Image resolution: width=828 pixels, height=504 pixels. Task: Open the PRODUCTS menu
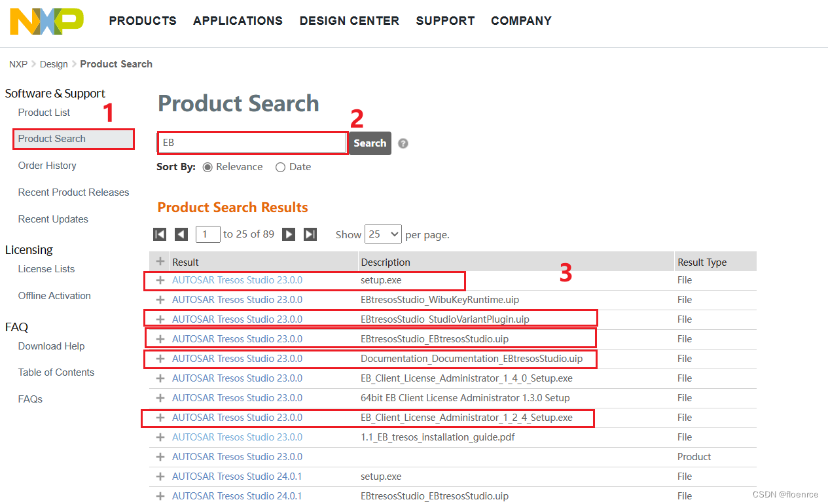tap(143, 21)
